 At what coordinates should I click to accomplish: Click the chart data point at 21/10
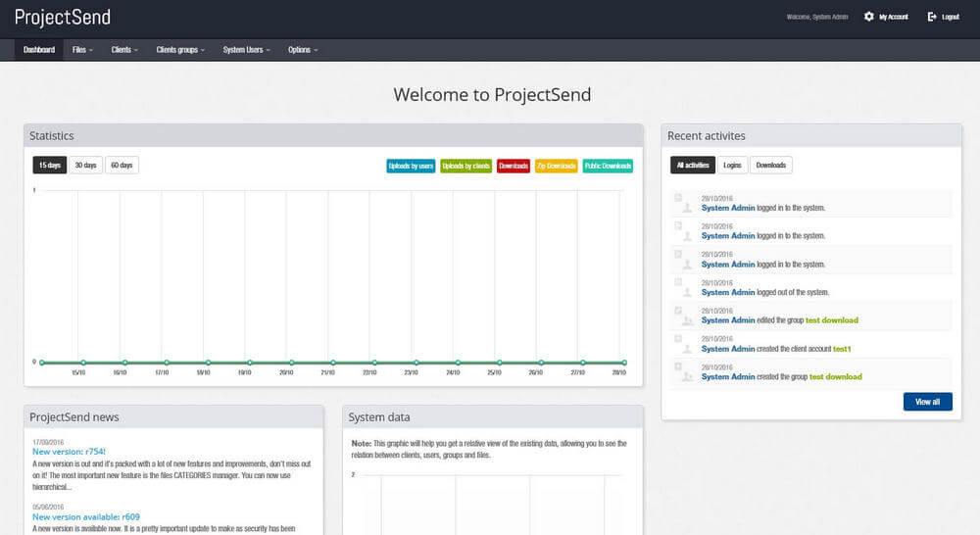(x=332, y=363)
